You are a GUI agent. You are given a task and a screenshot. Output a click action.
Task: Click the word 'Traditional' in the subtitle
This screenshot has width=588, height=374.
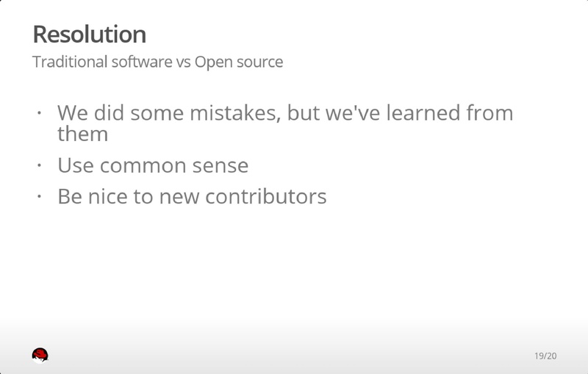68,62
